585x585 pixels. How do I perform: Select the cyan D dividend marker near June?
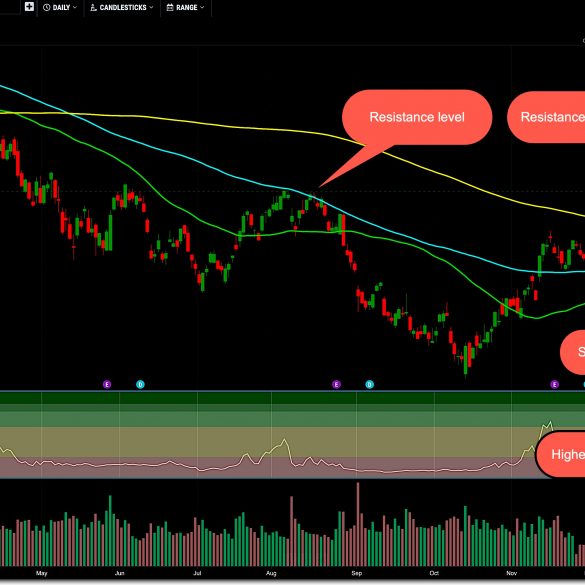[140, 384]
